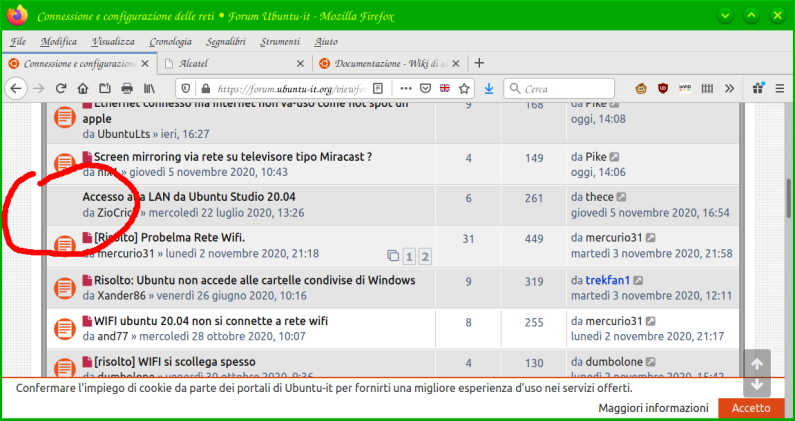Image resolution: width=795 pixels, height=421 pixels.
Task: Open a new tab with plus
Action: (x=479, y=63)
